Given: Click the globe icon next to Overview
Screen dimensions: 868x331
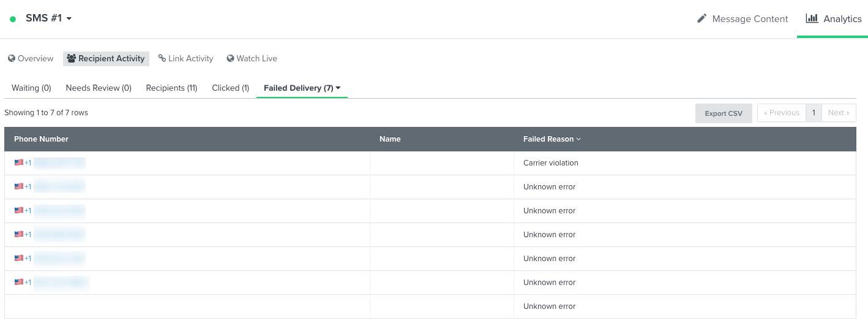Looking at the screenshot, I should tap(11, 59).
